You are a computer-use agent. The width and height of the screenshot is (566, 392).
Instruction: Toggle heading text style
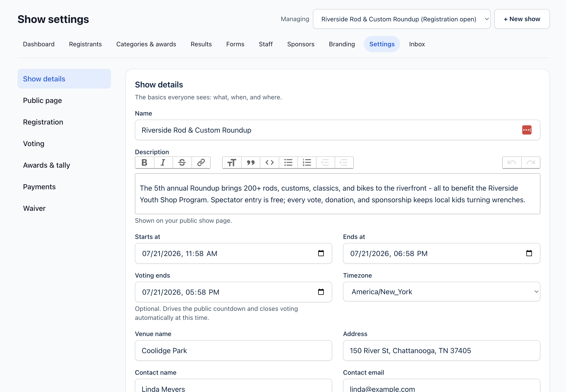click(x=232, y=163)
